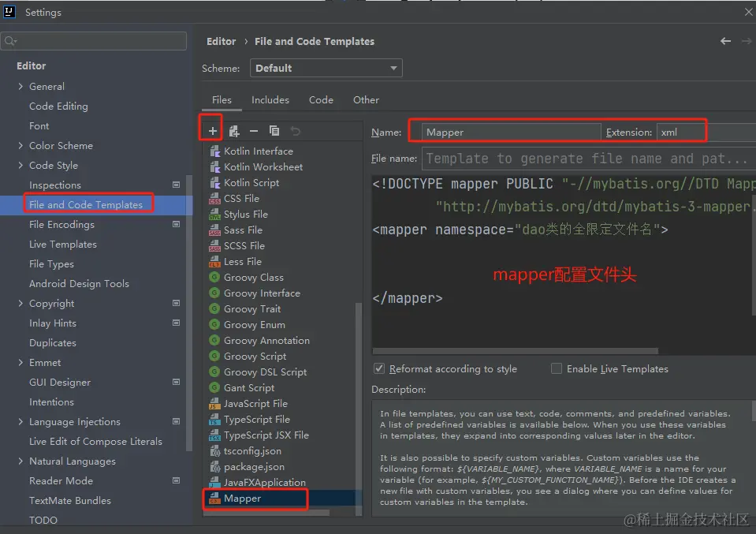Click the Sass File template icon
756x534 pixels.
(214, 230)
